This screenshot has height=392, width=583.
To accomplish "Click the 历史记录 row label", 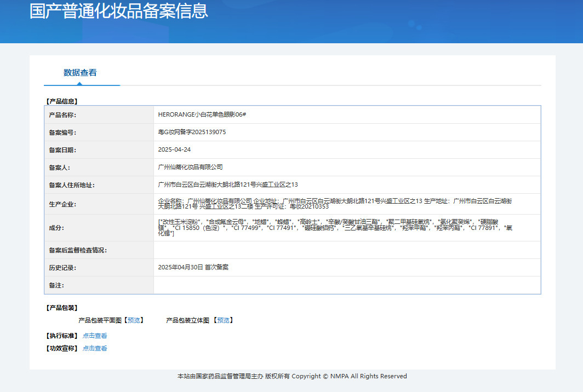I will pos(62,268).
